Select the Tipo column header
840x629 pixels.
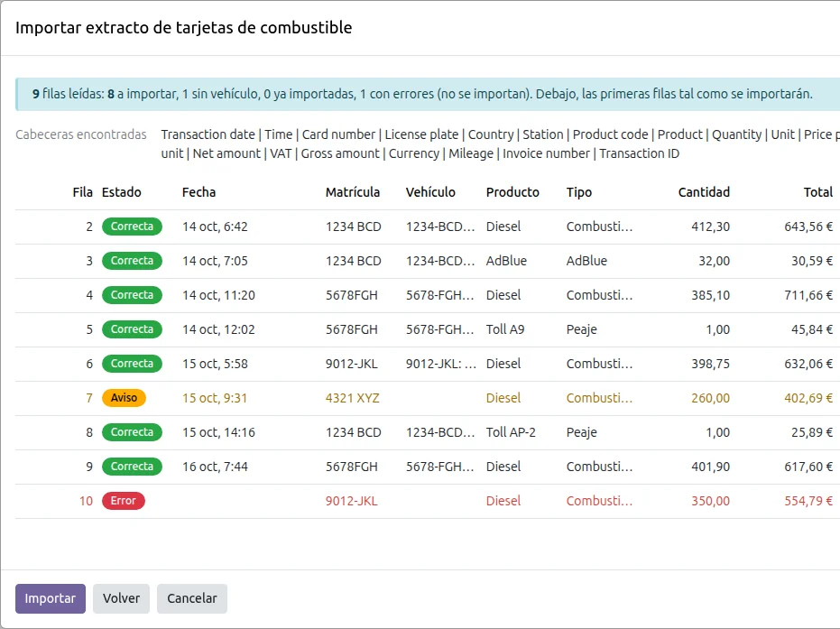tap(579, 192)
